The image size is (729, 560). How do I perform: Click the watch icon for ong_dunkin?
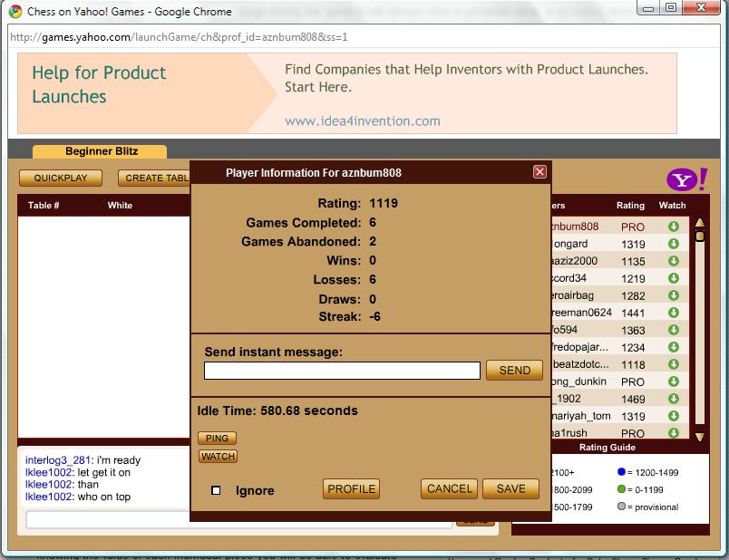673,381
